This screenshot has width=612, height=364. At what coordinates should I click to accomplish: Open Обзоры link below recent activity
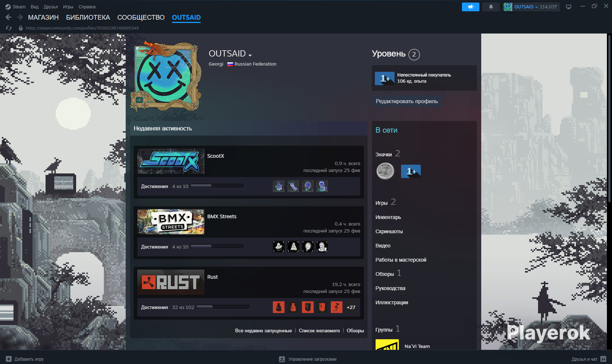point(355,331)
